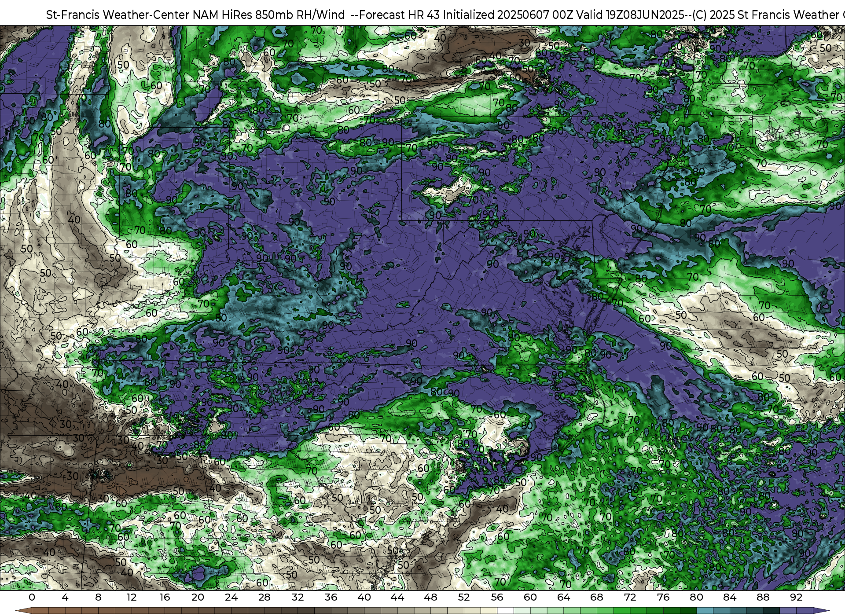Click the colorbar label "32"
This screenshot has width=845, height=616.
tap(298, 598)
